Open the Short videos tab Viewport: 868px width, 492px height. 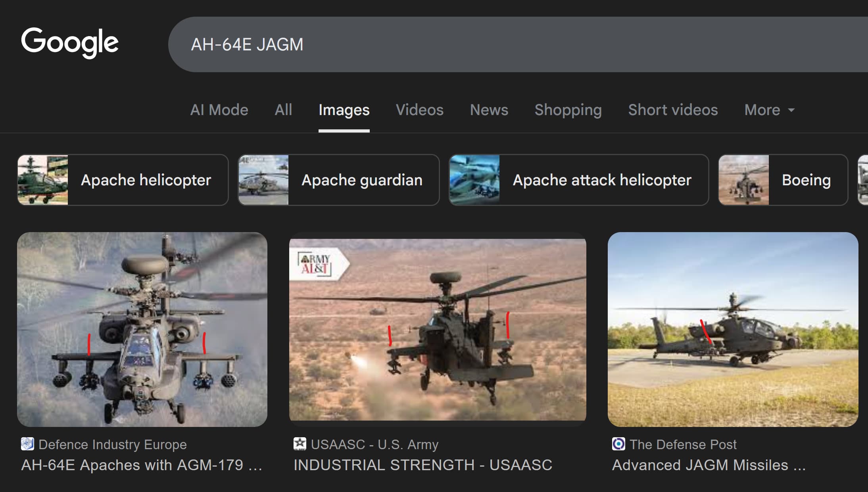coord(673,110)
